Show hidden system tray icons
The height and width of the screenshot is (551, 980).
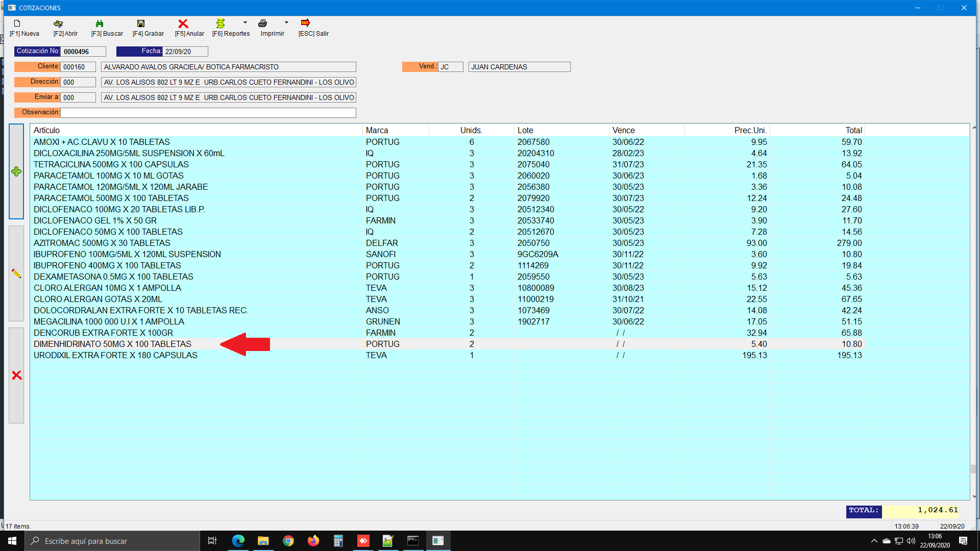tap(874, 541)
